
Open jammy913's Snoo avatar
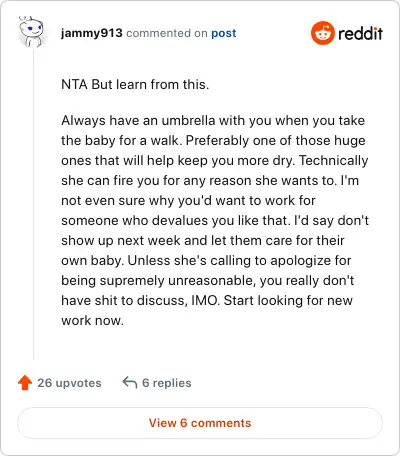(x=32, y=32)
